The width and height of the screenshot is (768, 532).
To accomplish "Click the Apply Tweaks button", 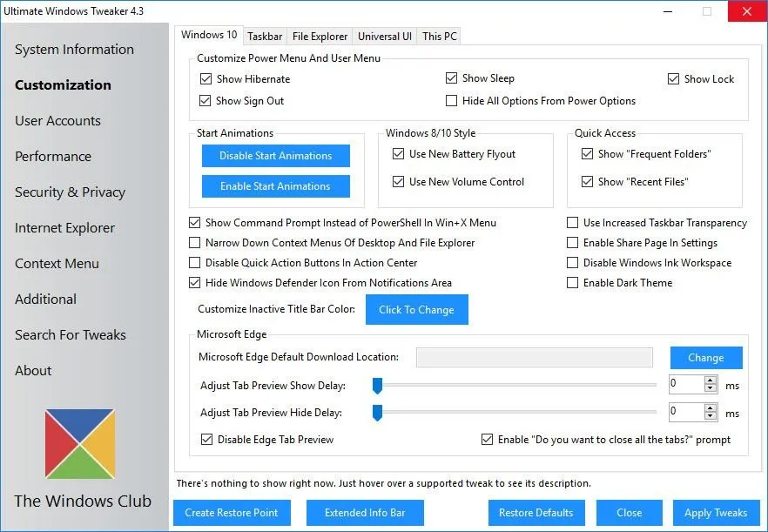I will coord(715,513).
